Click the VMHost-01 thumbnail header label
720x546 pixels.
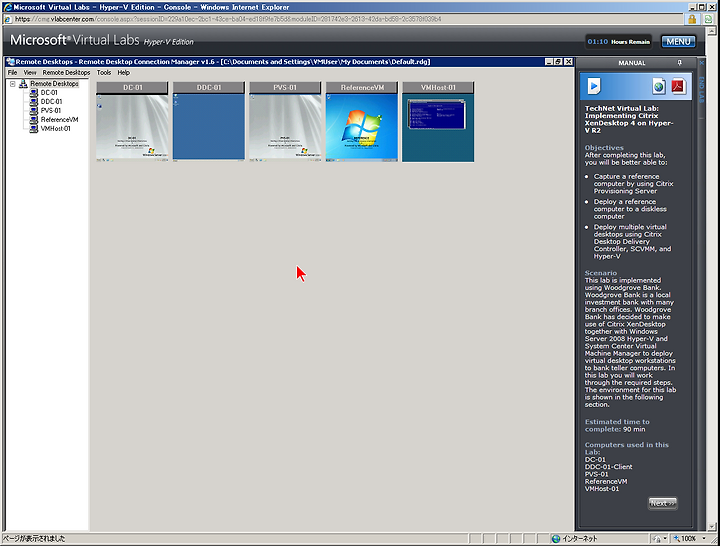point(438,88)
